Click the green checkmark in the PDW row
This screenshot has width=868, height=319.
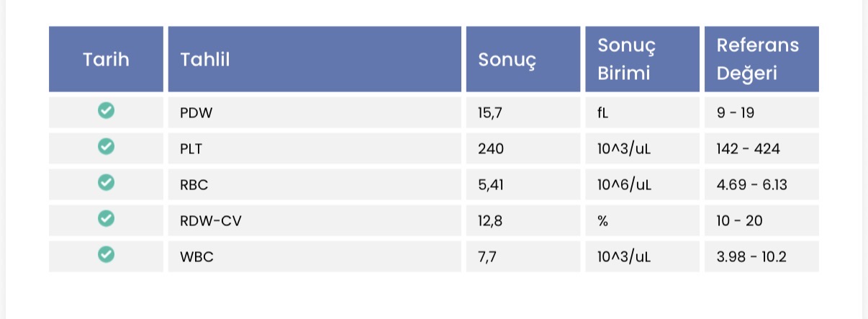106,111
